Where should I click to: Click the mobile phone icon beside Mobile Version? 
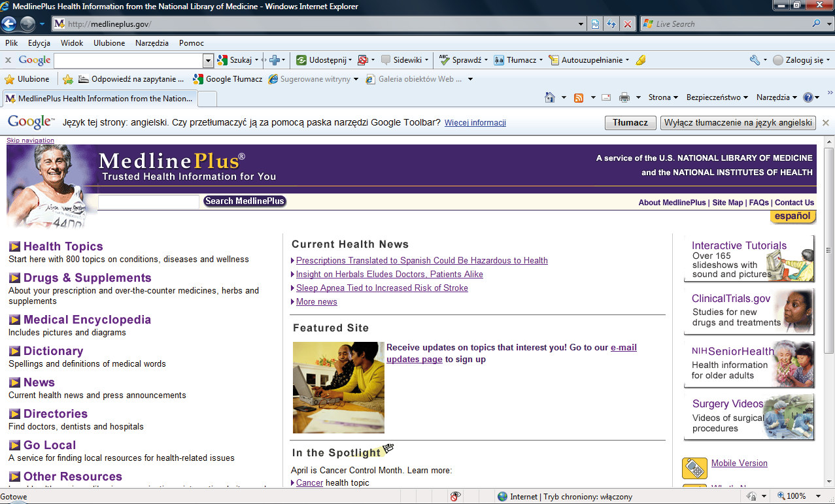[694, 468]
